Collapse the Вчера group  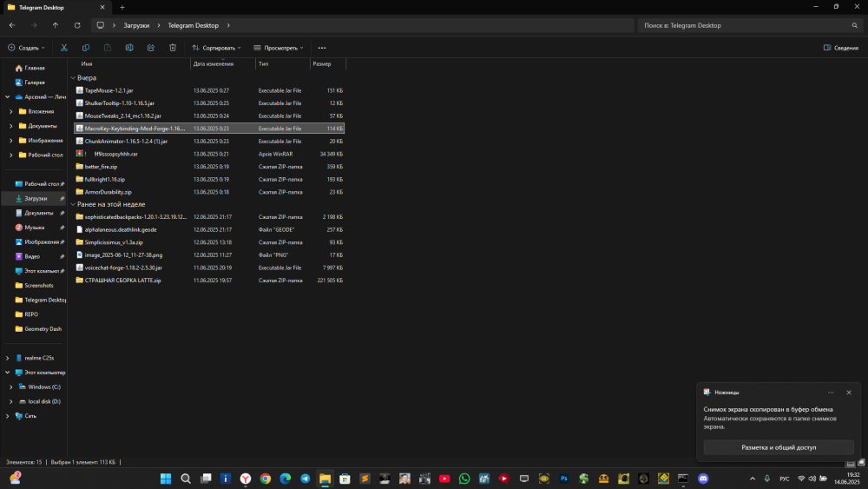click(73, 78)
